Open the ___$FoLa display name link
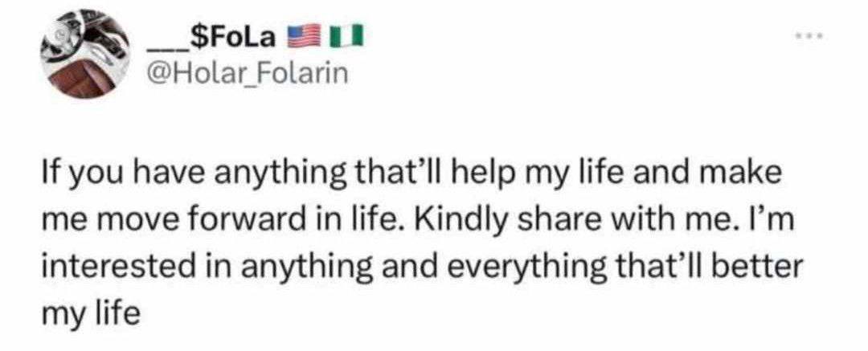This screenshot has height=351, width=868. (x=211, y=38)
